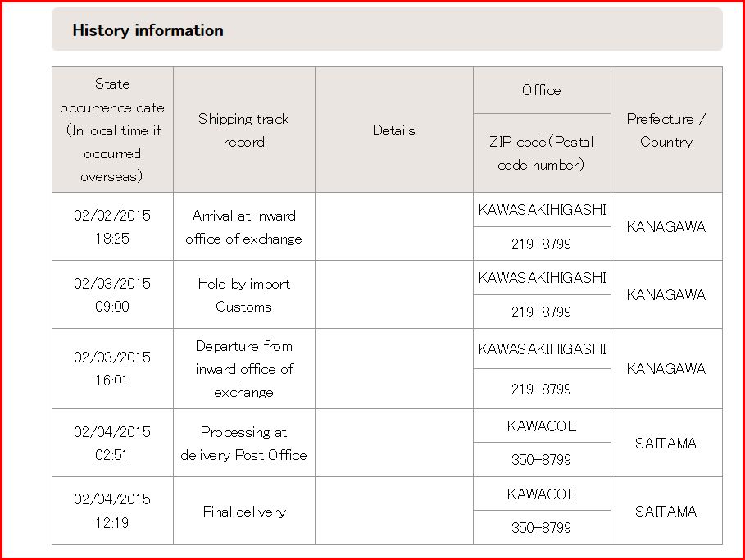This screenshot has height=560, width=745.
Task: Select the 02/03/2015 09:00 date cell
Action: pyautogui.click(x=112, y=295)
